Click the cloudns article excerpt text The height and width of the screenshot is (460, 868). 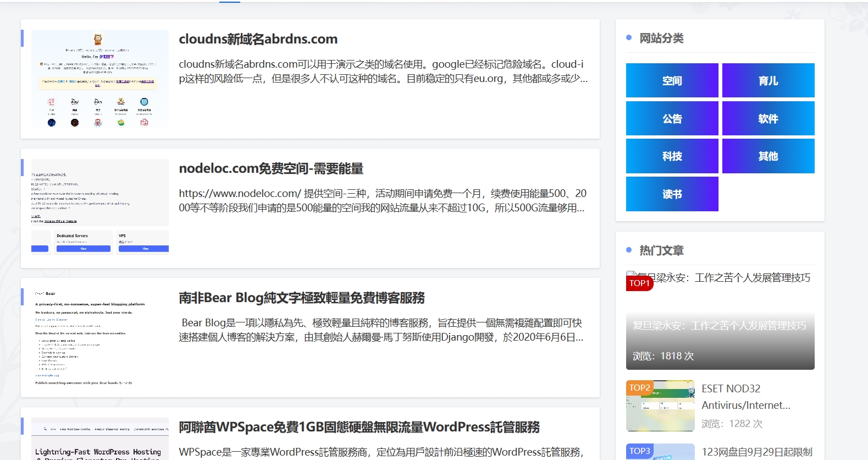point(383,71)
